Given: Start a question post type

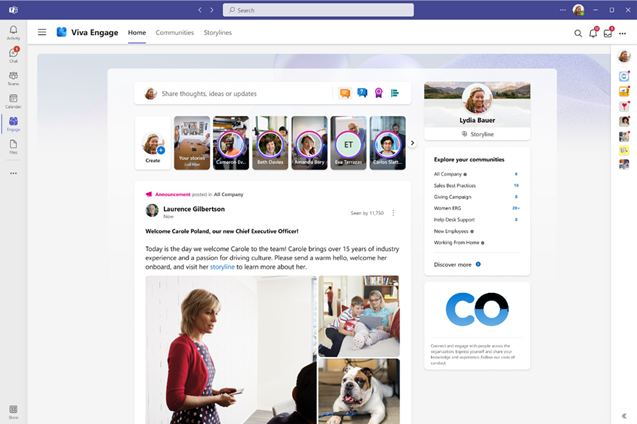Looking at the screenshot, I should click(x=362, y=93).
